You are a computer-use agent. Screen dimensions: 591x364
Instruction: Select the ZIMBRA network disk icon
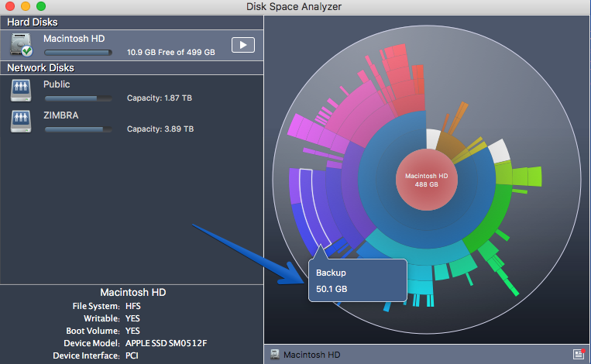pos(21,122)
